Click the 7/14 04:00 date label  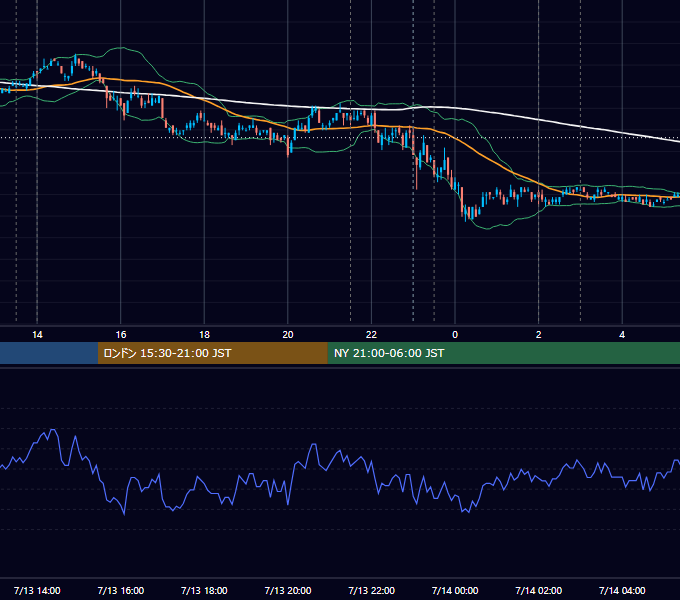(622, 590)
